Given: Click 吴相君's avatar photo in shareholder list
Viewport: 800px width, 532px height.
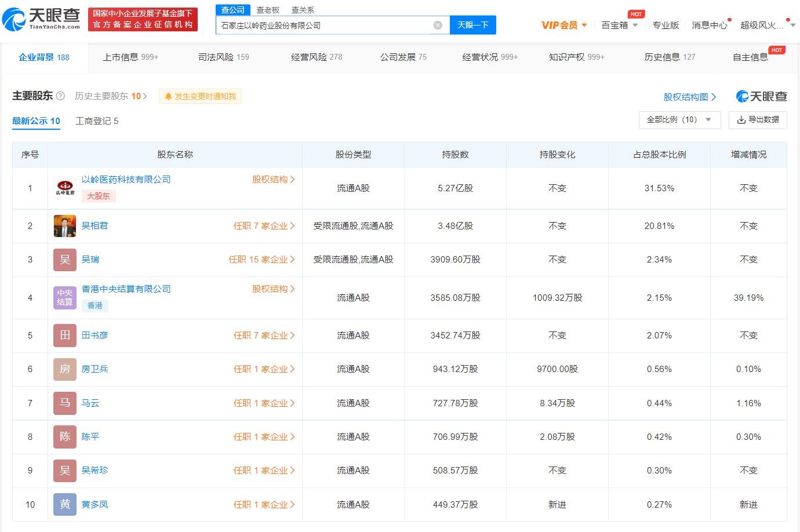Looking at the screenshot, I should coord(64,225).
